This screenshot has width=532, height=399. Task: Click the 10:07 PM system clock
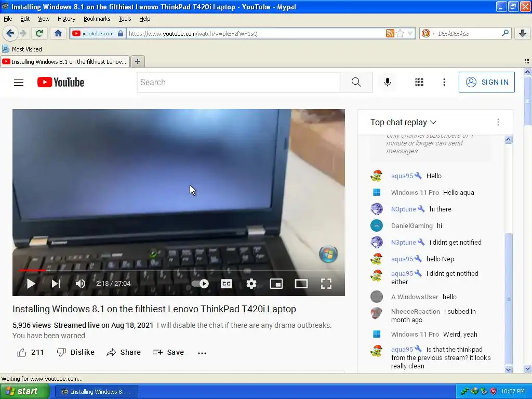click(513, 391)
